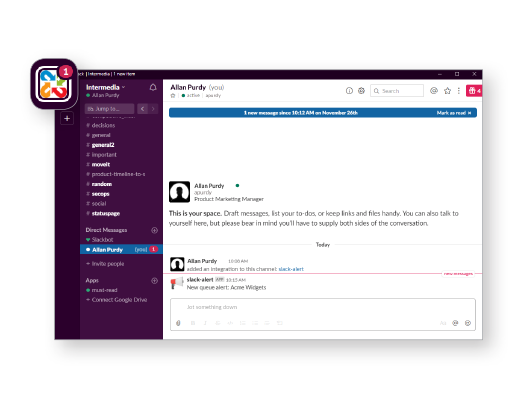This screenshot has width=529, height=405.
Task: Add a new workspace with plus button
Action: 67,118
